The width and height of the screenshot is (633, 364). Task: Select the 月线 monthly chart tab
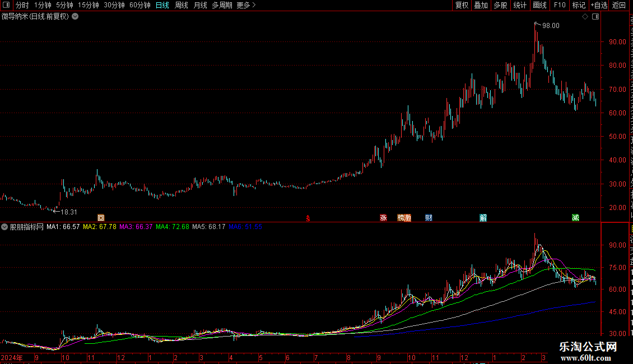point(200,5)
